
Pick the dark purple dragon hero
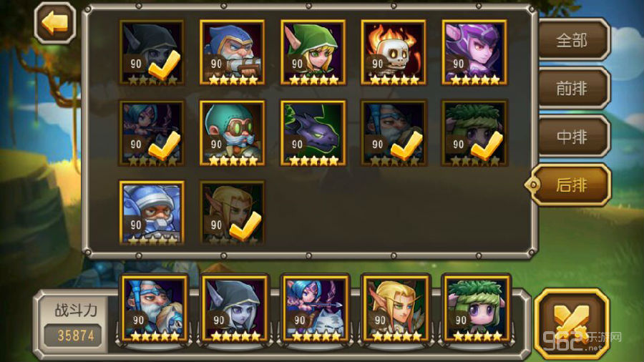(313, 133)
